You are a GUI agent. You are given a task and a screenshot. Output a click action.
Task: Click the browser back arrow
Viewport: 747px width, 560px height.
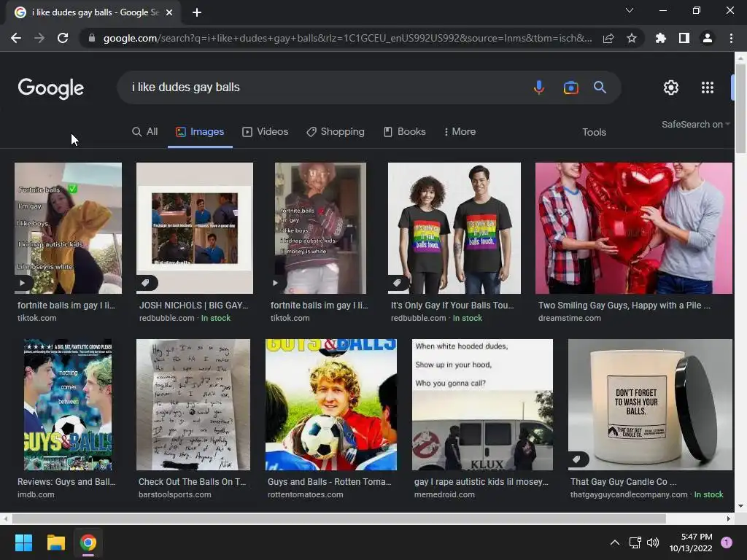[x=16, y=38]
